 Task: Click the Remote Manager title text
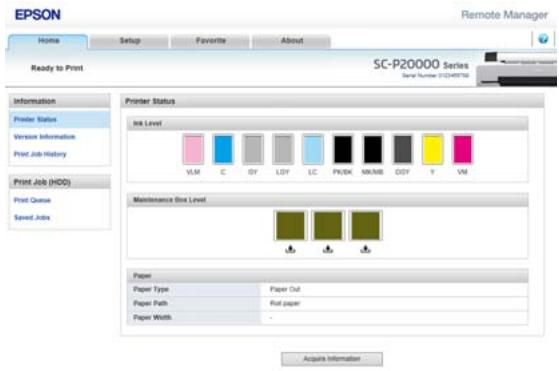pyautogui.click(x=504, y=15)
